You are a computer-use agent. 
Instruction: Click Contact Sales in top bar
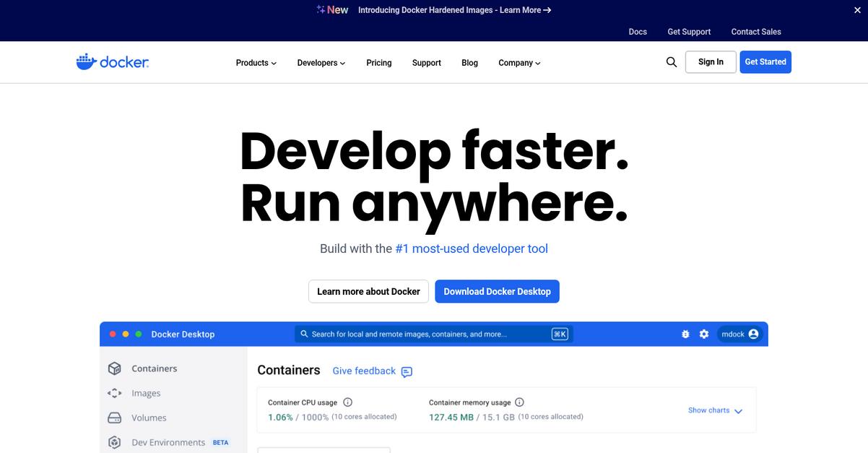[x=756, y=32]
